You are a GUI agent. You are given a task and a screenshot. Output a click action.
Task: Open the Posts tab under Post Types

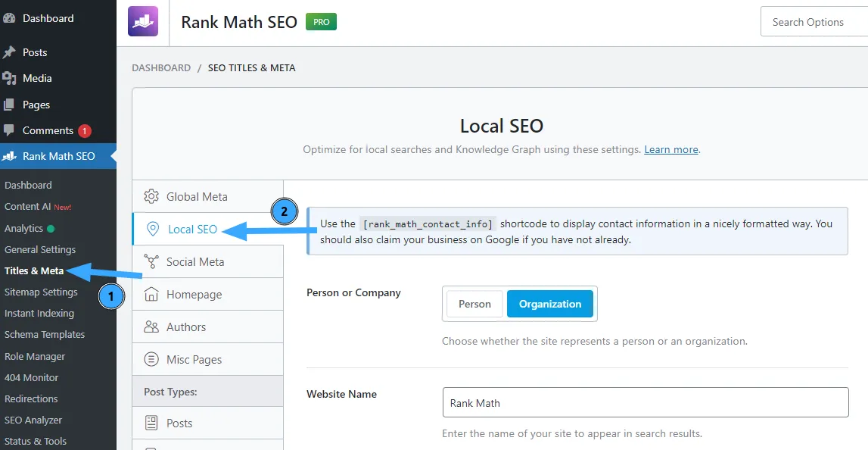click(x=207, y=423)
